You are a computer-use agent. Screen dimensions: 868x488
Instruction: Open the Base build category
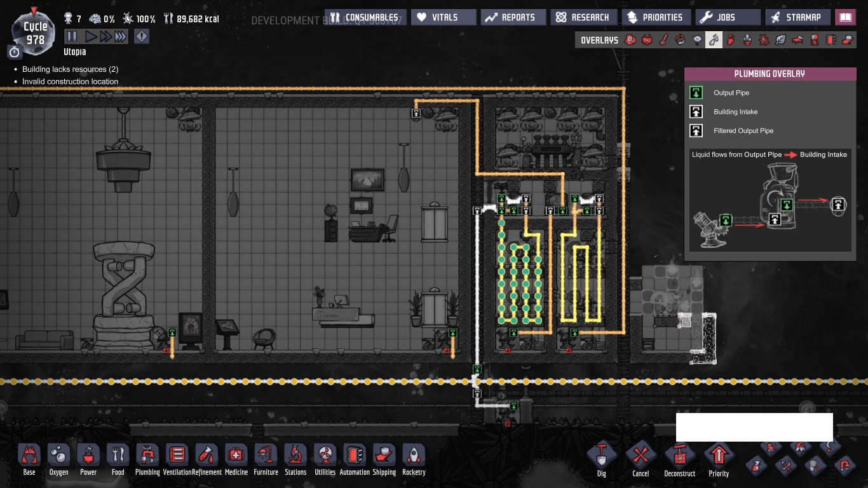(29, 460)
